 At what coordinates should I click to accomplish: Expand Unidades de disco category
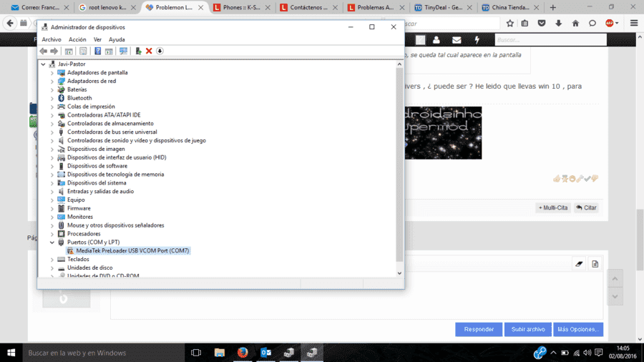coord(52,268)
